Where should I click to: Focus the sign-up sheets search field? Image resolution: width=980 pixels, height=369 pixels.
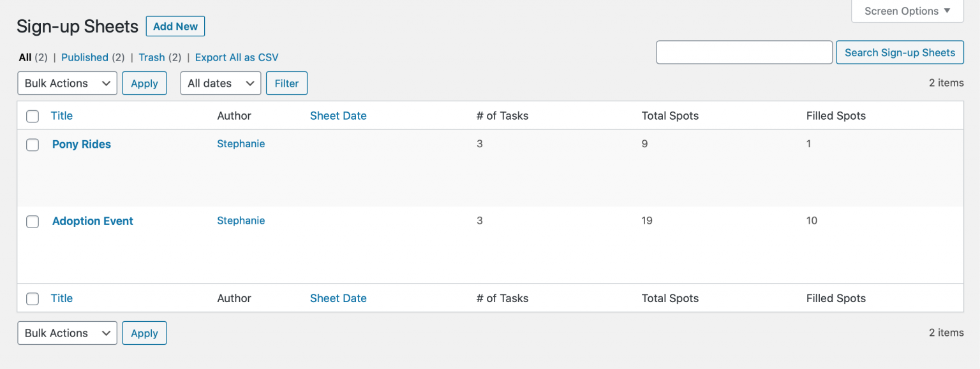745,52
